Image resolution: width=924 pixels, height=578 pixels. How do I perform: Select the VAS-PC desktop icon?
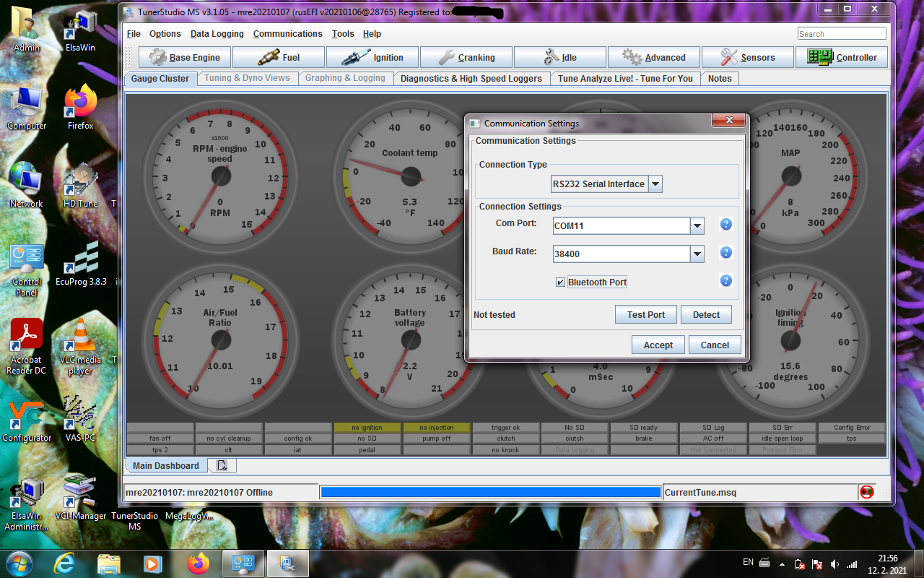(80, 420)
